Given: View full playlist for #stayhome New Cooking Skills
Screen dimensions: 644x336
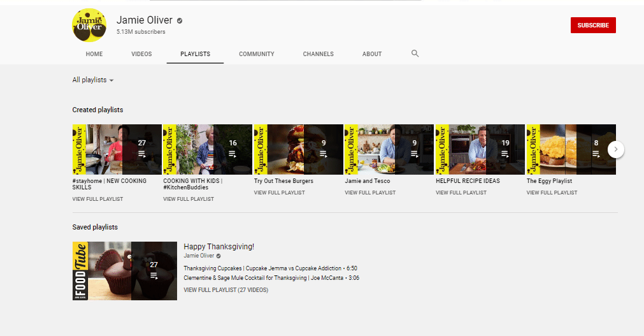Looking at the screenshot, I should tap(97, 199).
